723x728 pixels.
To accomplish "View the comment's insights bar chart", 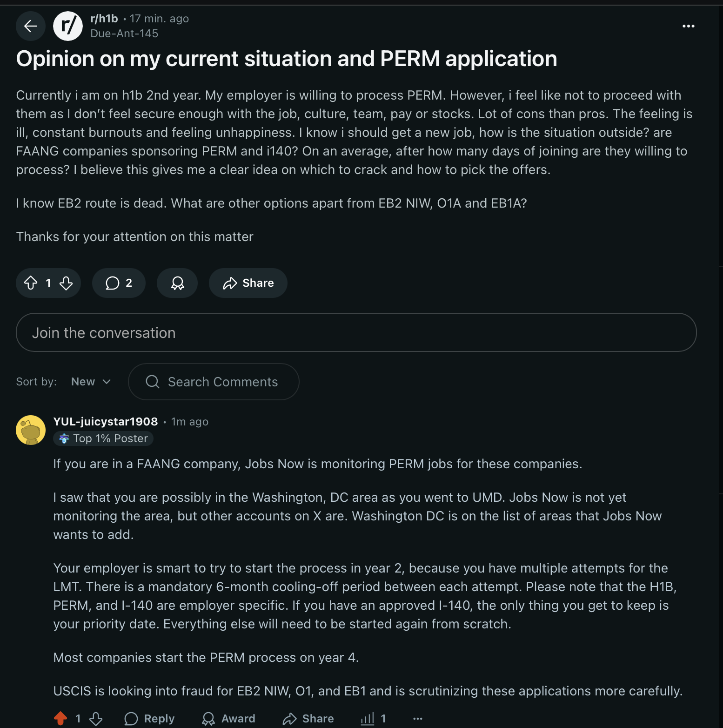I will pos(368,718).
